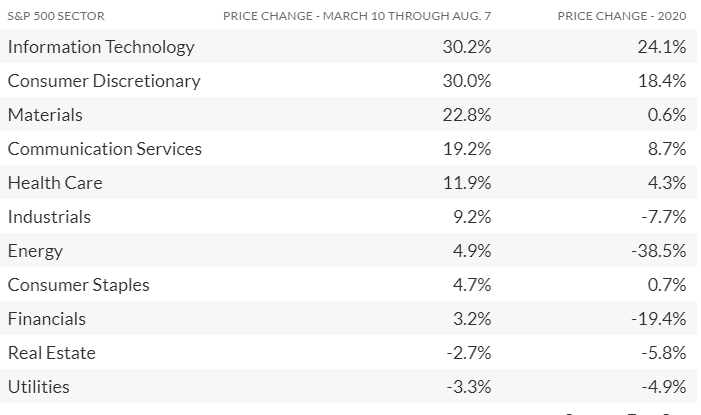
Task: Click the S&P 500 SECTOR column header
Action: tap(56, 16)
